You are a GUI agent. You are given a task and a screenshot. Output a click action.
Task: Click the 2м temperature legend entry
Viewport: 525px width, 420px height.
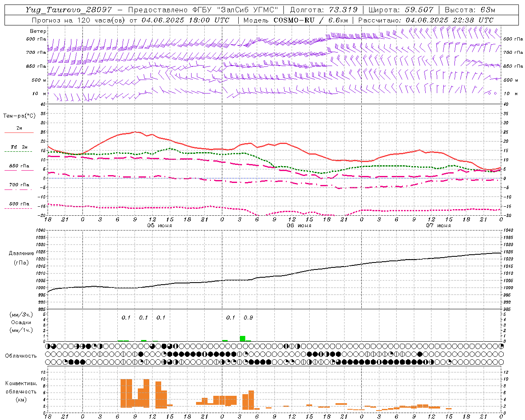point(19,128)
